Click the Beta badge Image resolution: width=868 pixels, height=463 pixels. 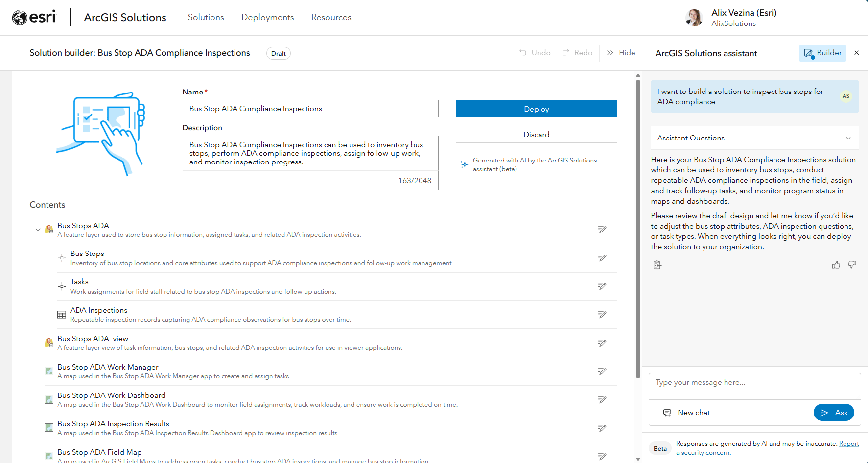[660, 448]
